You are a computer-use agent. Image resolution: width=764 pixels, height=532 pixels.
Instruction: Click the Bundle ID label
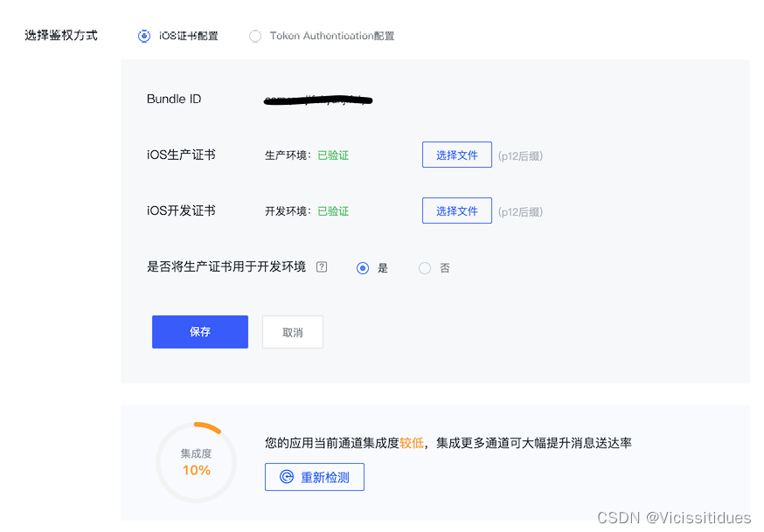click(174, 99)
